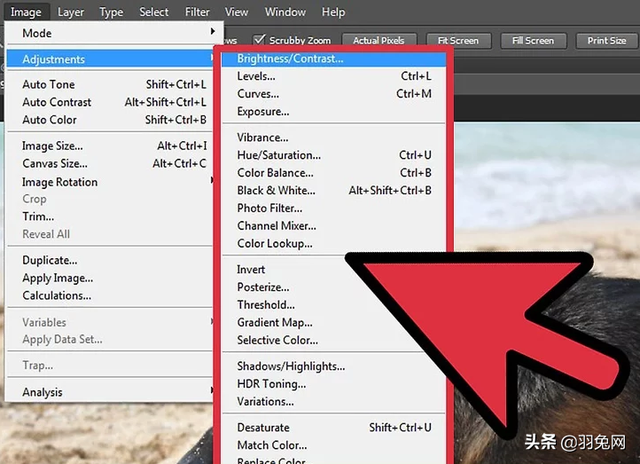Open the Layer menu

click(71, 12)
